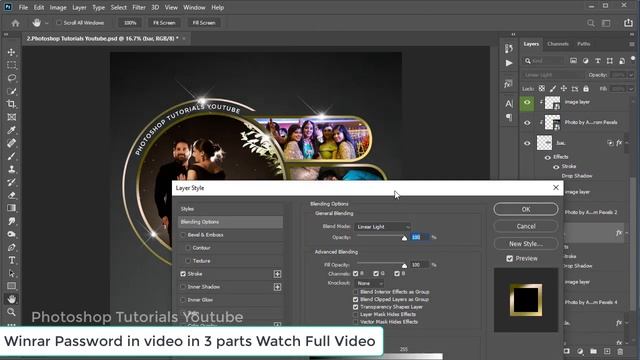640x360 pixels.
Task: Add another Stroke effect with plus icon
Action: 277,274
